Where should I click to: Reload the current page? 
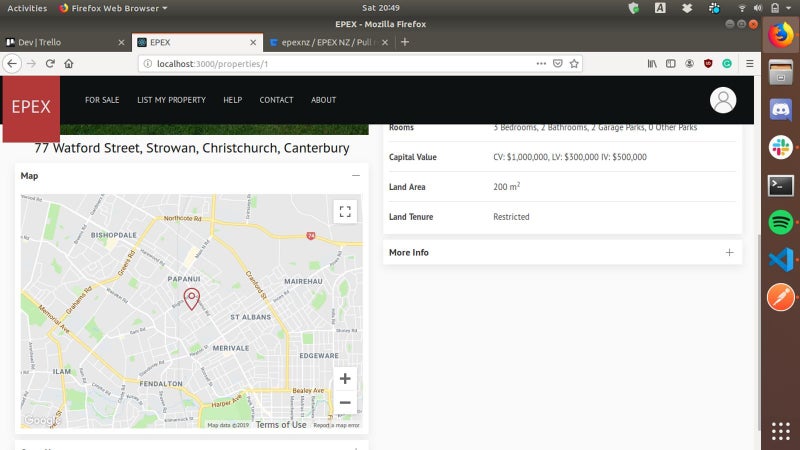tap(50, 64)
